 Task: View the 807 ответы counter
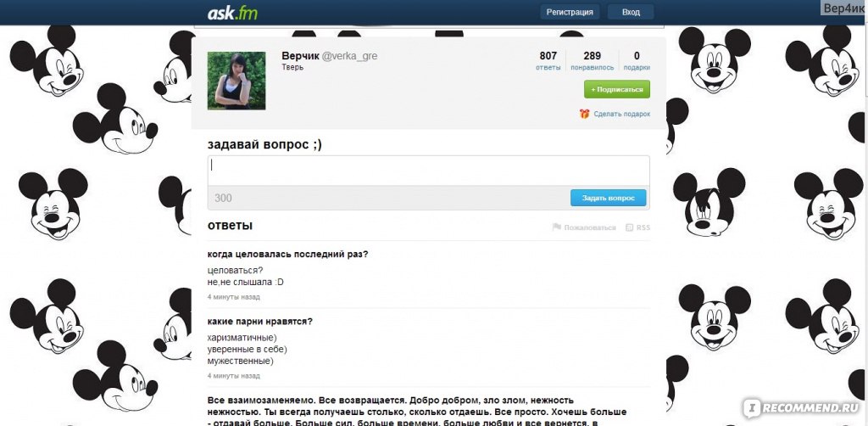(548, 61)
